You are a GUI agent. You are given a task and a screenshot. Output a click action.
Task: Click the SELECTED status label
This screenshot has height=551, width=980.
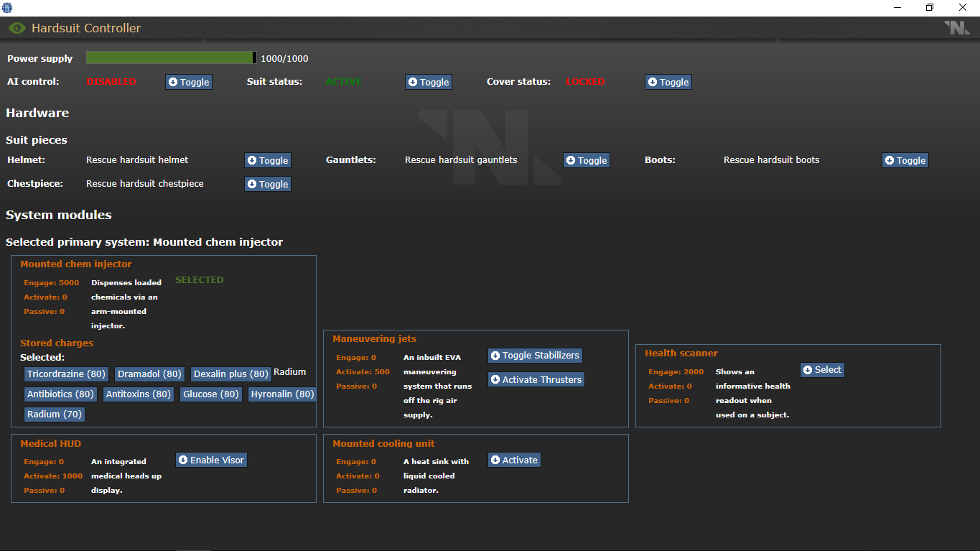(x=200, y=279)
